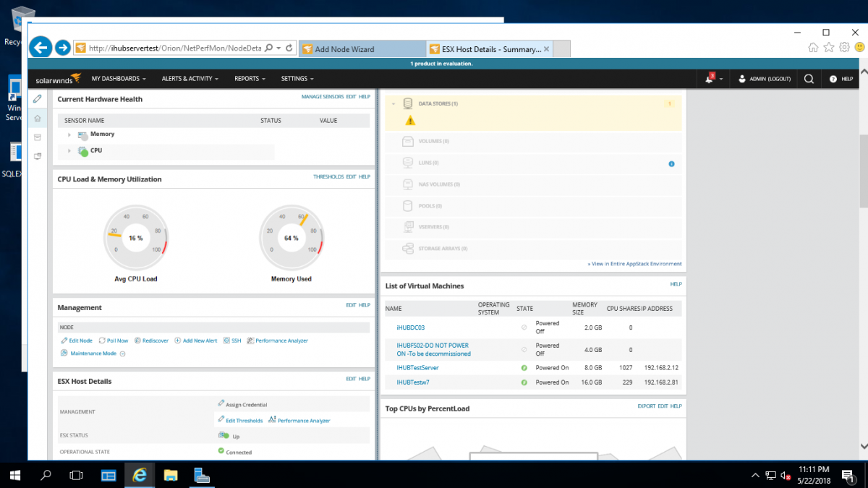Image resolution: width=868 pixels, height=488 pixels.
Task: Expand the CPU sensor row
Action: (x=69, y=152)
